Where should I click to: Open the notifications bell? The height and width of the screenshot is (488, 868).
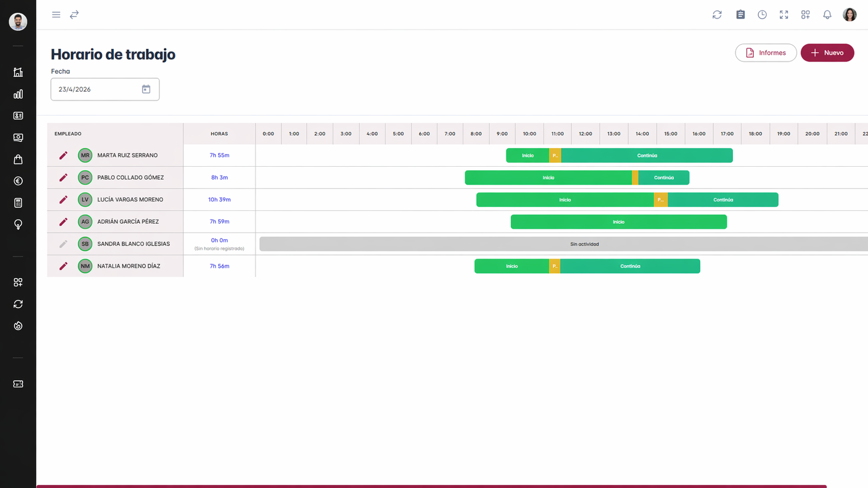(x=827, y=15)
